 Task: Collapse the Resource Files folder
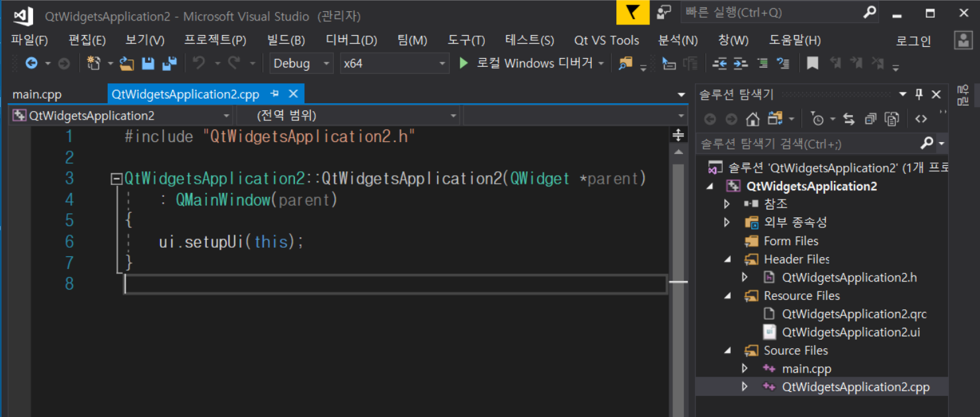click(728, 296)
